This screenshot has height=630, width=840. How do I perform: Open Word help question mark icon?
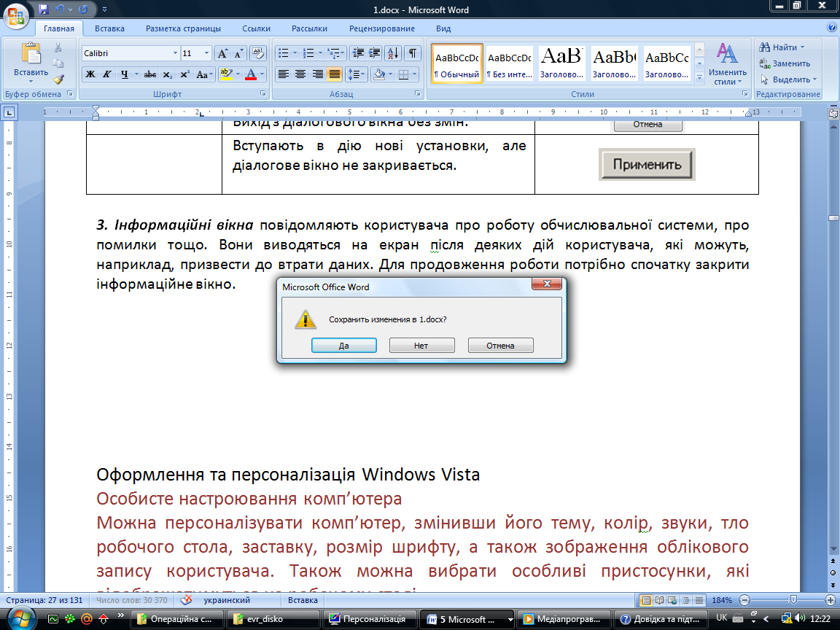click(x=831, y=28)
